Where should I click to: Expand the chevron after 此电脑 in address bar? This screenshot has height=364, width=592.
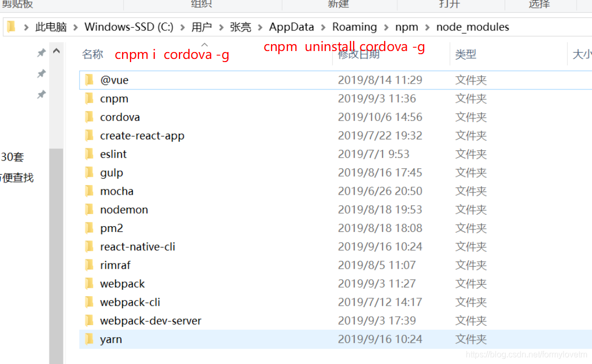[75, 27]
